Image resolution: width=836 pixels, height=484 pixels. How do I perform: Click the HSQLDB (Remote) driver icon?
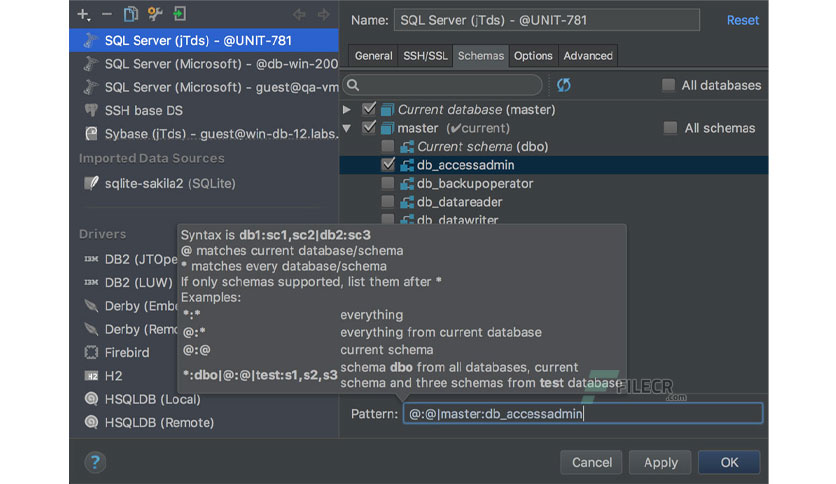pyautogui.click(x=91, y=422)
